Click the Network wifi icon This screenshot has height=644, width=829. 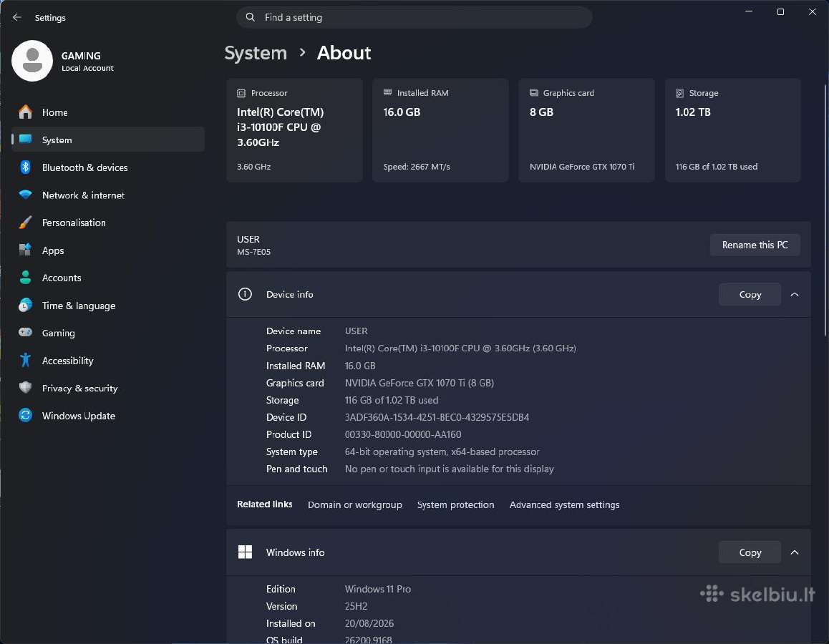(x=25, y=195)
